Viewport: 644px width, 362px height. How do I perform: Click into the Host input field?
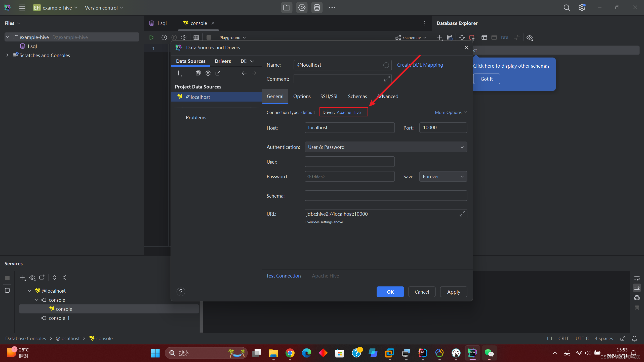point(349,128)
